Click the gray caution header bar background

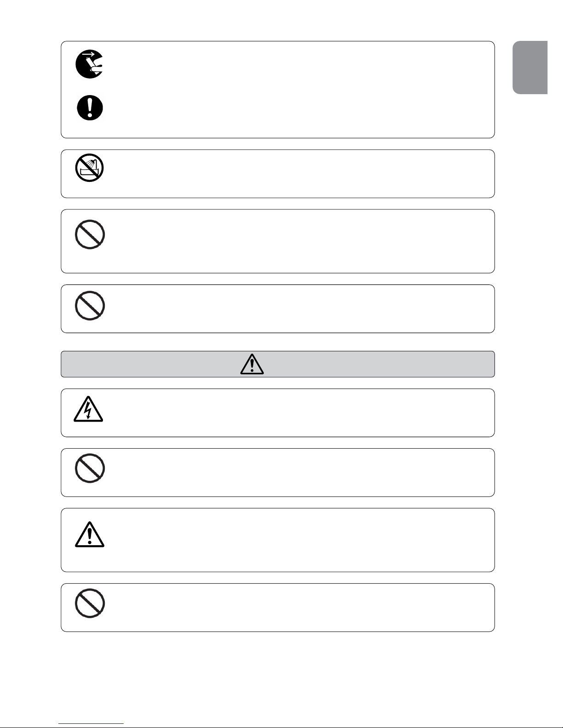coord(368,364)
